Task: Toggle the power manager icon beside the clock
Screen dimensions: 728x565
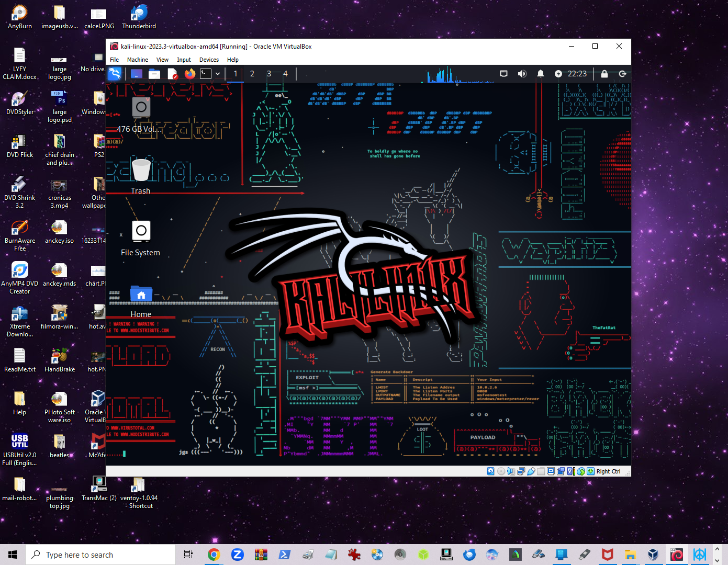Action: 558,74
